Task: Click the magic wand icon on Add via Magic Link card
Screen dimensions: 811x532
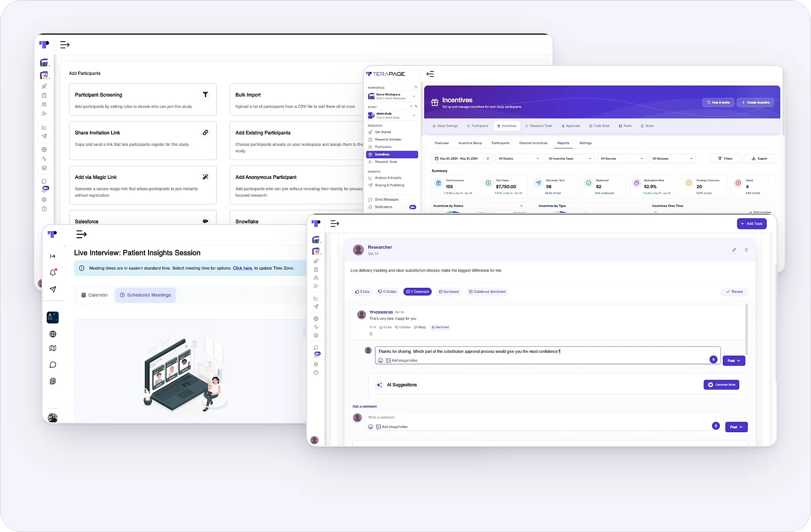Action: click(x=205, y=177)
